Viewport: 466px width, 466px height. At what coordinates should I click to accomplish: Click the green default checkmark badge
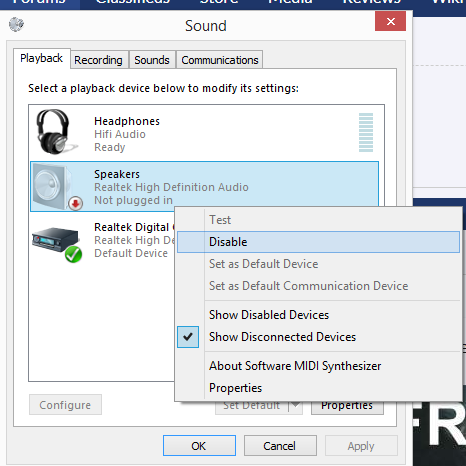[73, 254]
